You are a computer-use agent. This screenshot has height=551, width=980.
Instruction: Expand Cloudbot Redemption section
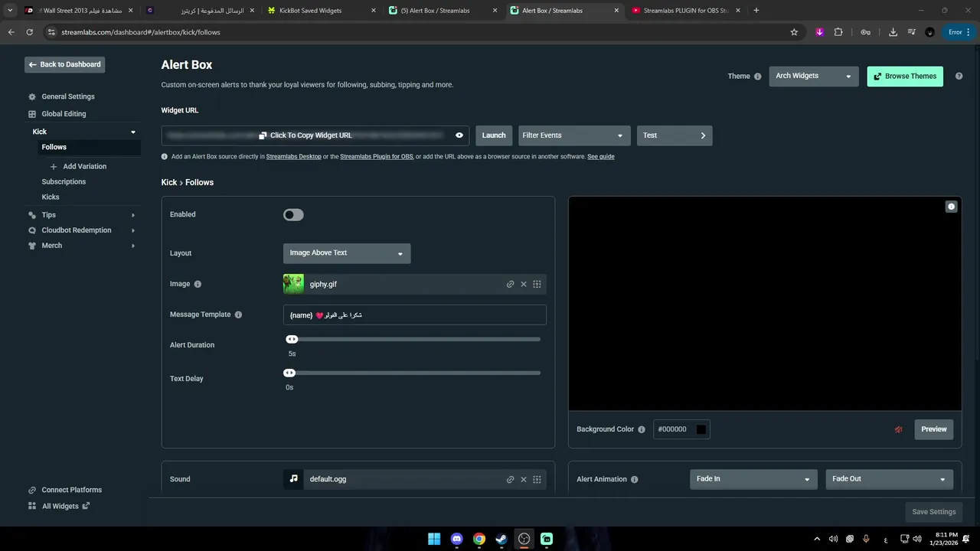click(133, 230)
